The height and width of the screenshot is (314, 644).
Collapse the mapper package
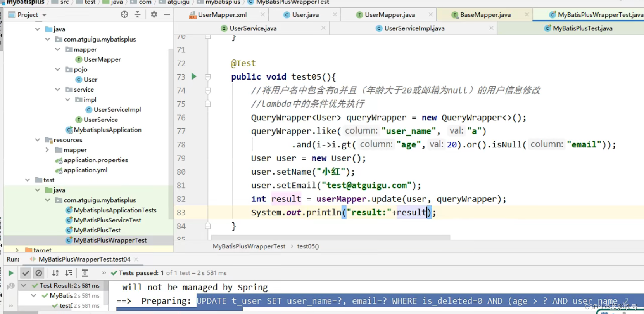[58, 49]
